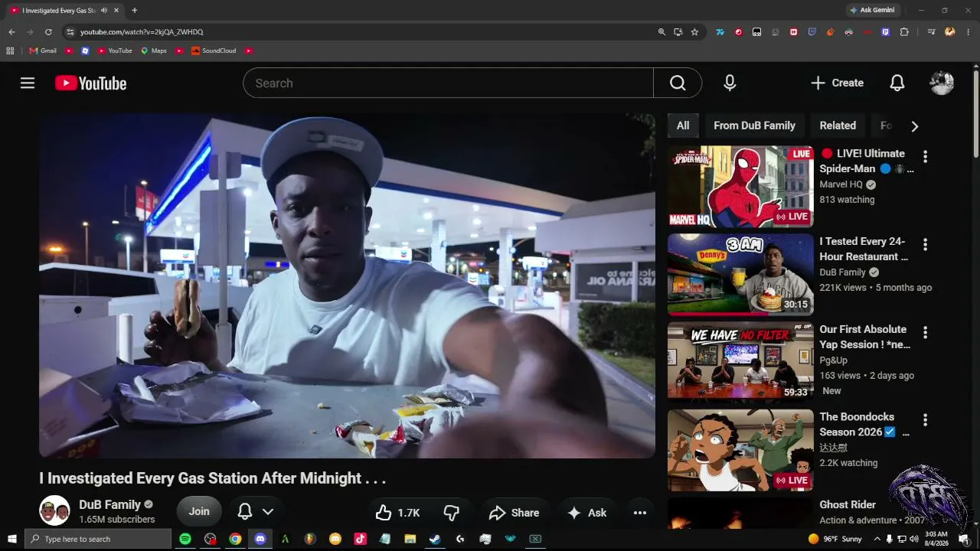Join the DuB Family channel membership
The width and height of the screenshot is (980, 551).
[x=199, y=511]
